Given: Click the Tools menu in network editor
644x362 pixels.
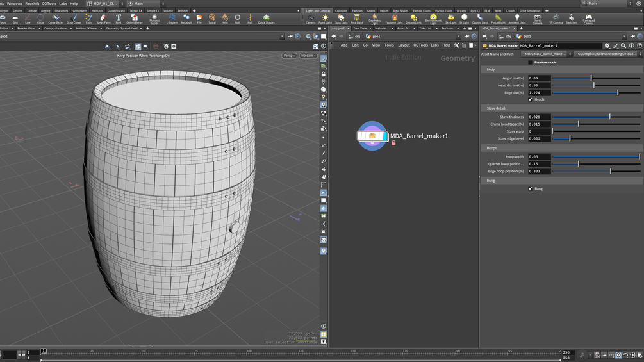Looking at the screenshot, I should click(389, 45).
